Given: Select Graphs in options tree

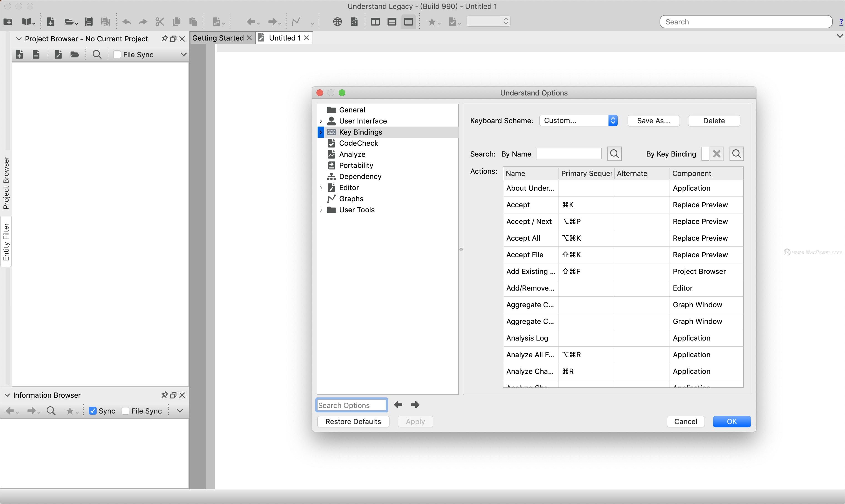Looking at the screenshot, I should (351, 199).
